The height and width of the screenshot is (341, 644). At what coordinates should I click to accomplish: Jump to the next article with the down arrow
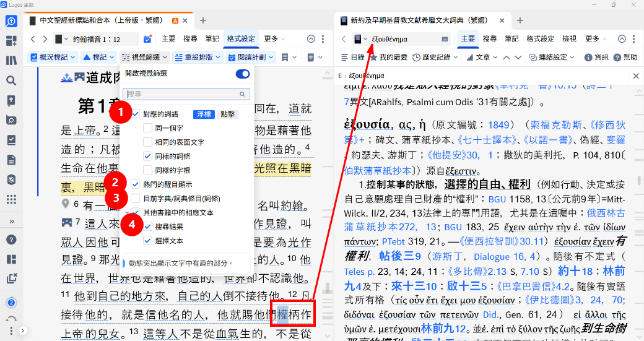(x=518, y=58)
